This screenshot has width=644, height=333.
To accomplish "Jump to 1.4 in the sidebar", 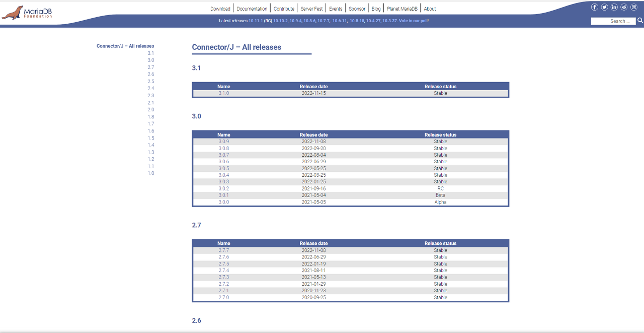I will [x=151, y=145].
